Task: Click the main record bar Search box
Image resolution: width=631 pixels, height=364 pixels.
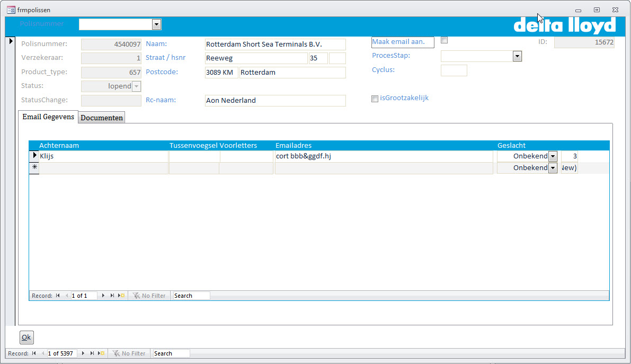Action: [x=171, y=353]
